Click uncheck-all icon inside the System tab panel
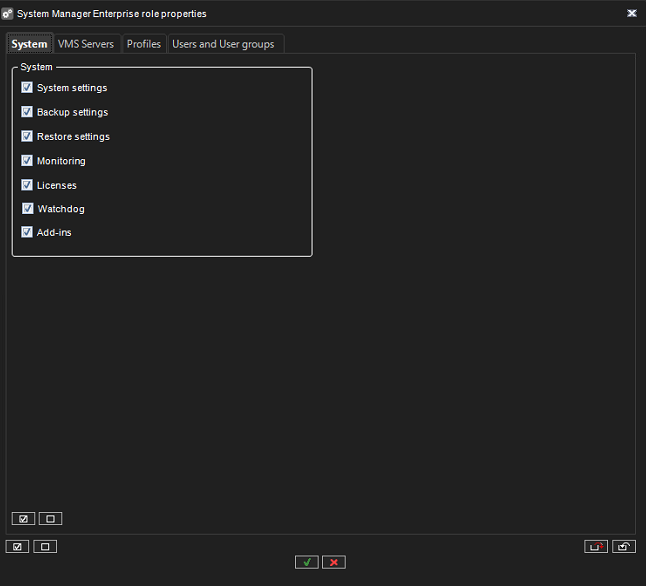Viewport: 646px width, 586px height. coord(50,518)
